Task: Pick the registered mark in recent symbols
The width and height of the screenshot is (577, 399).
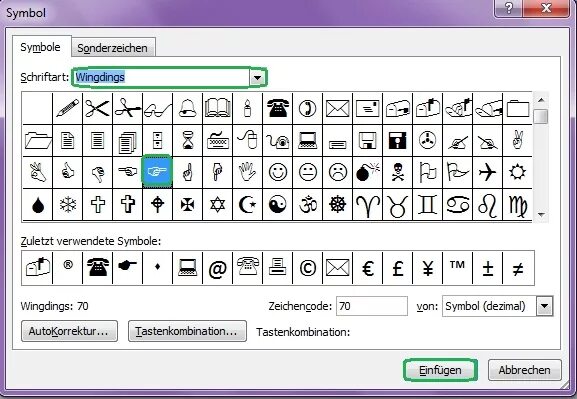Action: tap(68, 268)
